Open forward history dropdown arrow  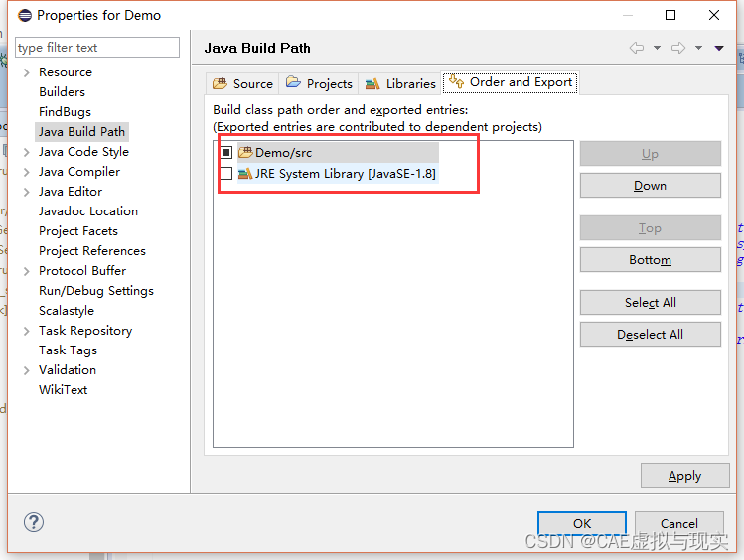pyautogui.click(x=699, y=48)
